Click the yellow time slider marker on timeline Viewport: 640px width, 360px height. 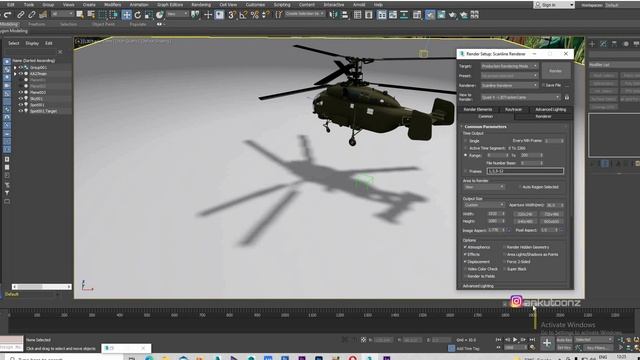coord(534,321)
